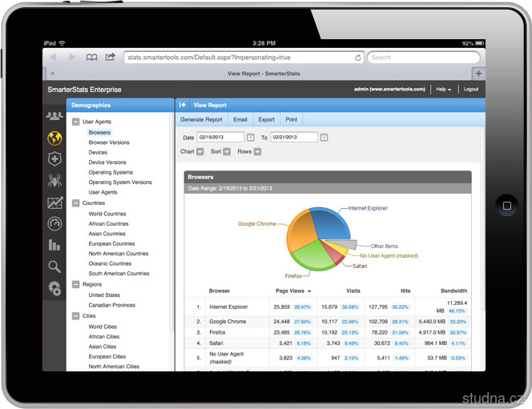Viewport: 532px width, 409px height.
Task: Click Generate Report
Action: (201, 119)
